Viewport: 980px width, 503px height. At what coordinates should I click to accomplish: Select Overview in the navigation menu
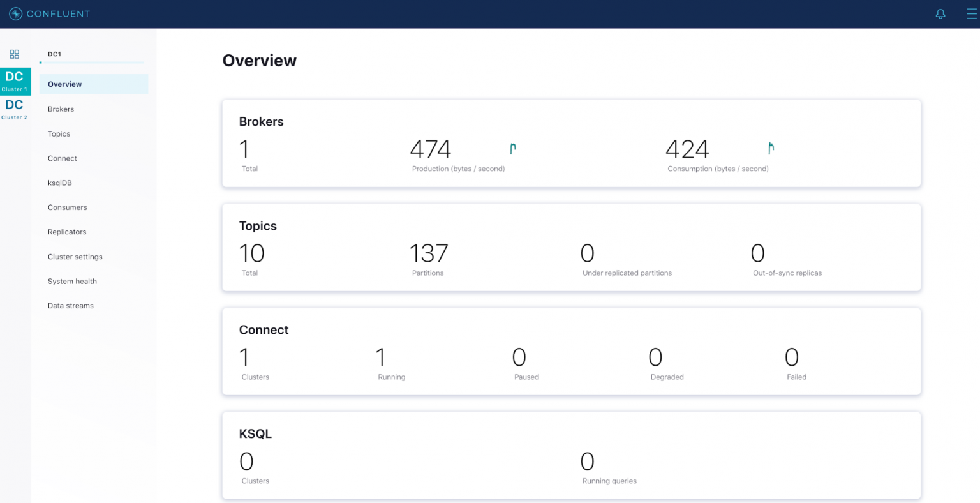point(64,84)
